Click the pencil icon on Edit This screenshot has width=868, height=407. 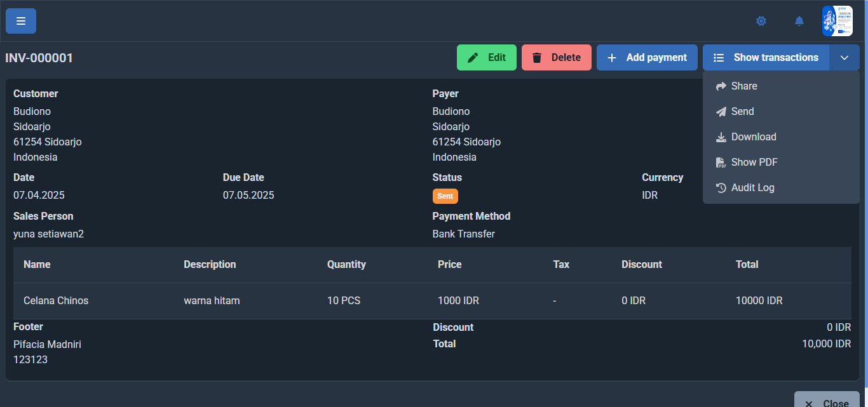click(473, 58)
